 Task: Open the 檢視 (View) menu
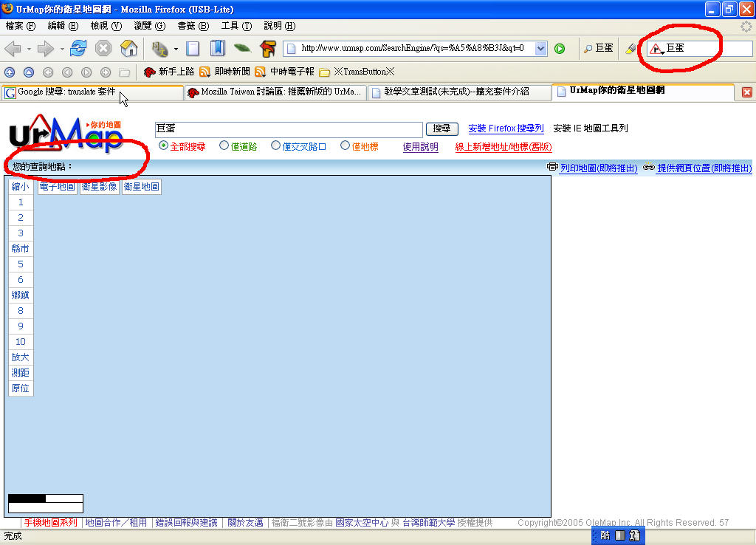(106, 26)
